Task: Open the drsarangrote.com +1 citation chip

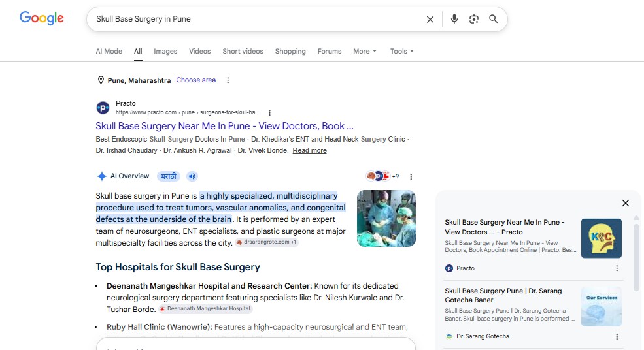Action: [267, 242]
